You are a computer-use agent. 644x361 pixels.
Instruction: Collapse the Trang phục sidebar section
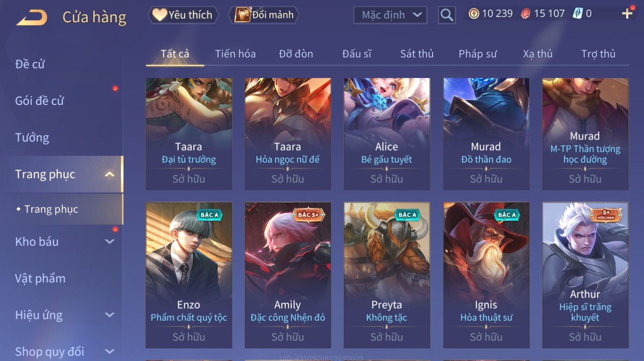tap(110, 174)
